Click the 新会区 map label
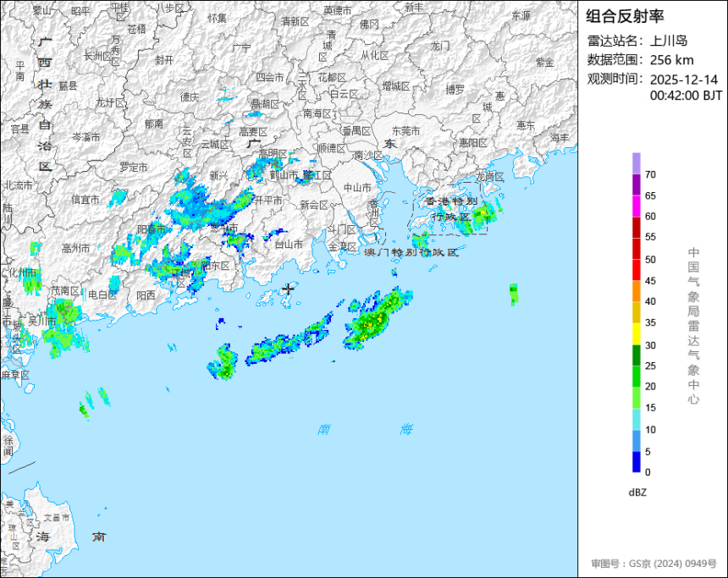Screen dimensions: 728x578 pos(313,205)
